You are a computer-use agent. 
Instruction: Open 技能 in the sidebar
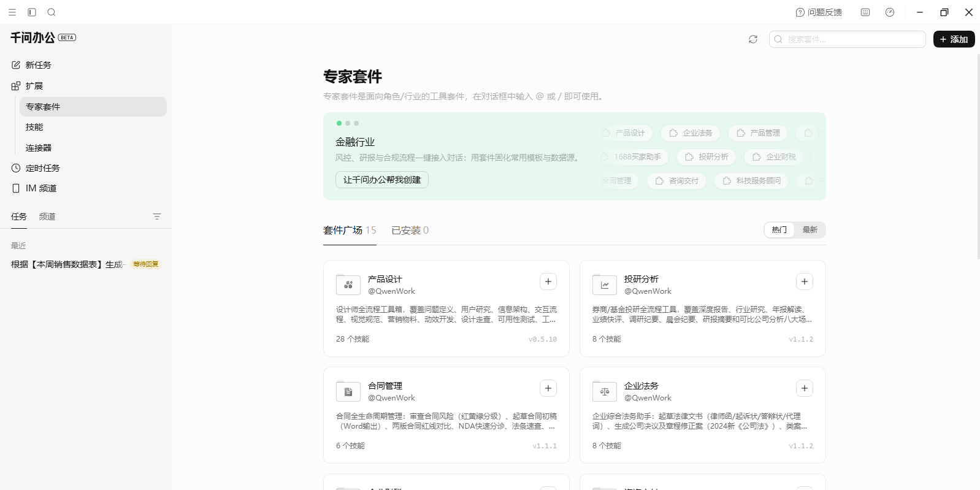tap(93, 127)
